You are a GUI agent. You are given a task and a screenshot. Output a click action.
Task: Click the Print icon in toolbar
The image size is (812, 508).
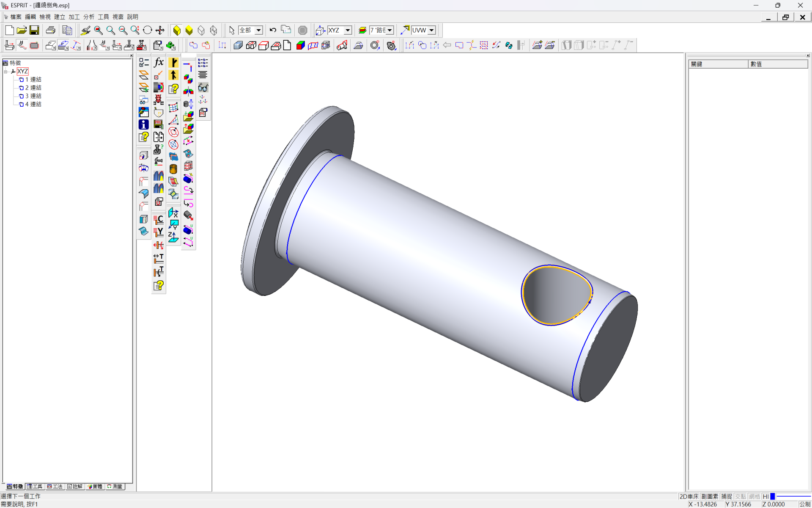pos(51,30)
